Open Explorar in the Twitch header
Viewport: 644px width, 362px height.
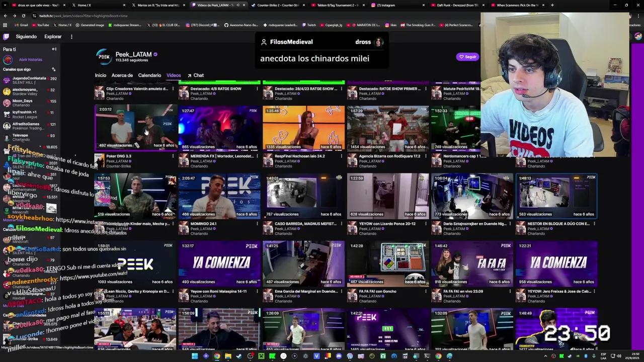click(x=53, y=37)
